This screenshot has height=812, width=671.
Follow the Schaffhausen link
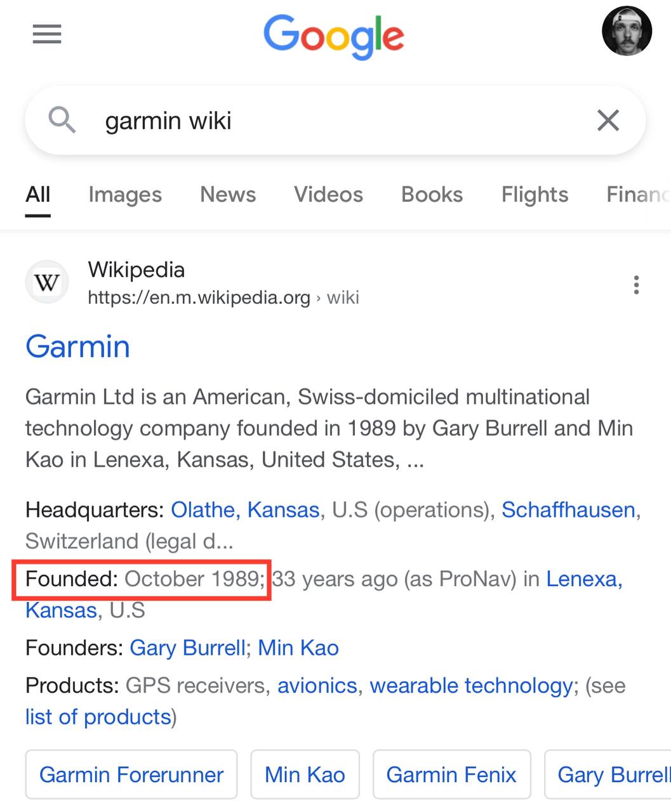point(568,510)
